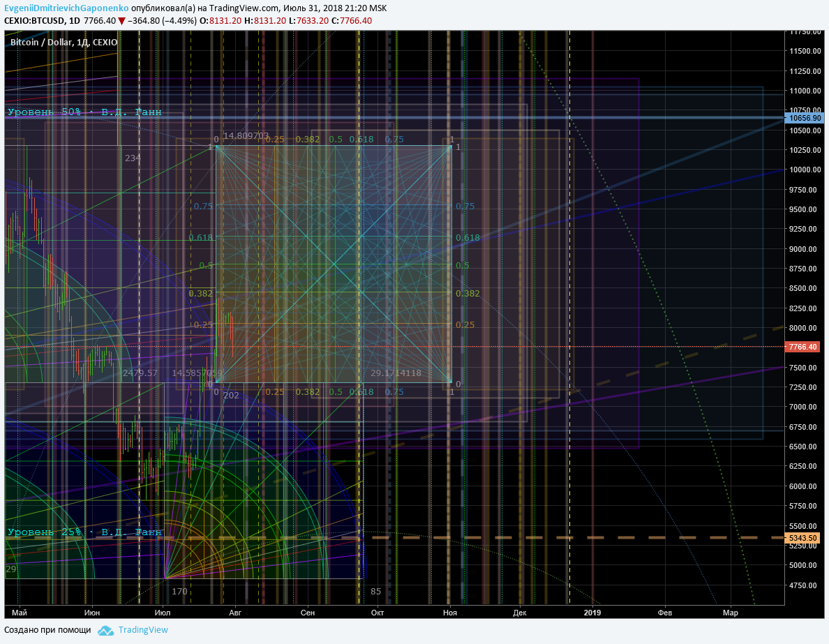Click the 2479.57 value on the chart

coord(140,373)
